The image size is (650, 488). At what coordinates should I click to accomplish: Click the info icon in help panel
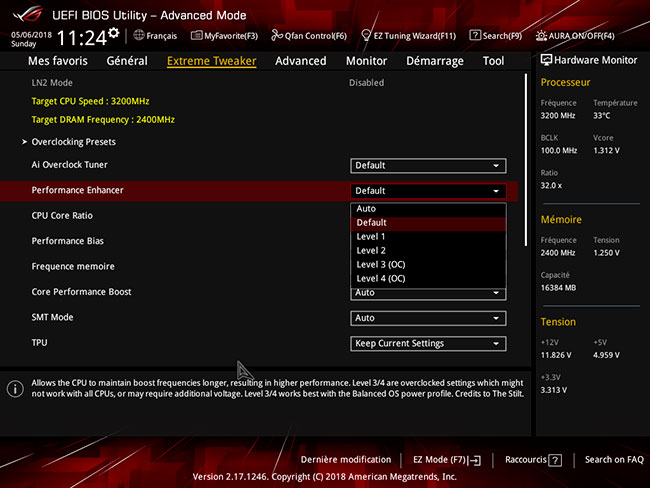coord(15,389)
